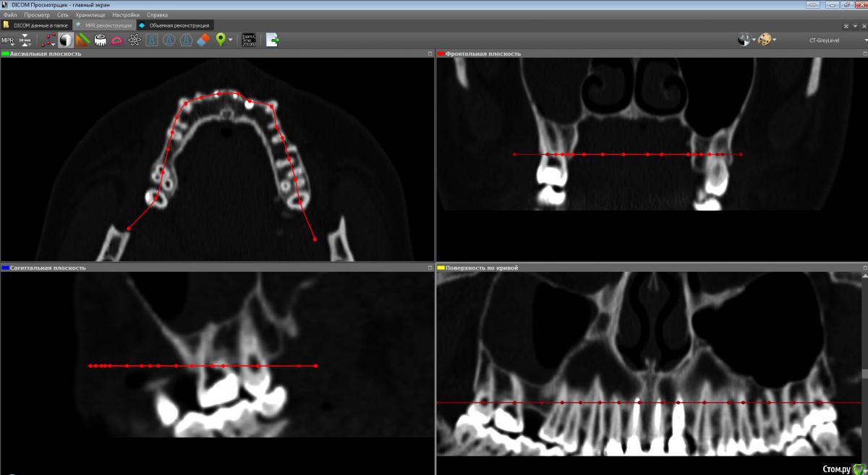Image resolution: width=868 pixels, height=475 pixels.
Task: Select the eraser tool
Action: (203, 40)
